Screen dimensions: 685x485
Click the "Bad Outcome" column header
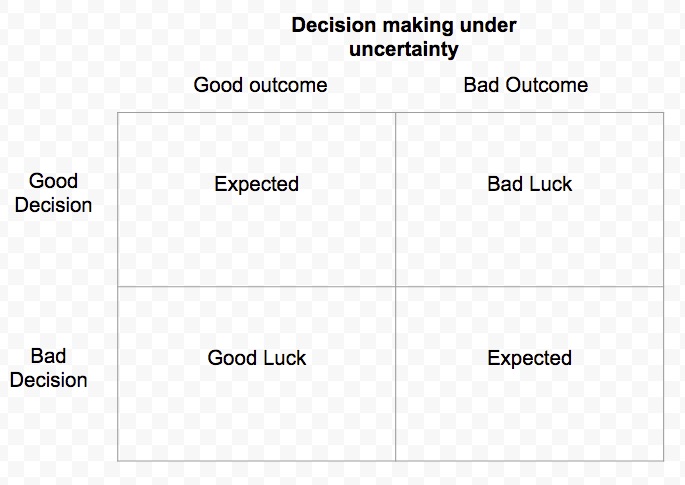coord(525,85)
